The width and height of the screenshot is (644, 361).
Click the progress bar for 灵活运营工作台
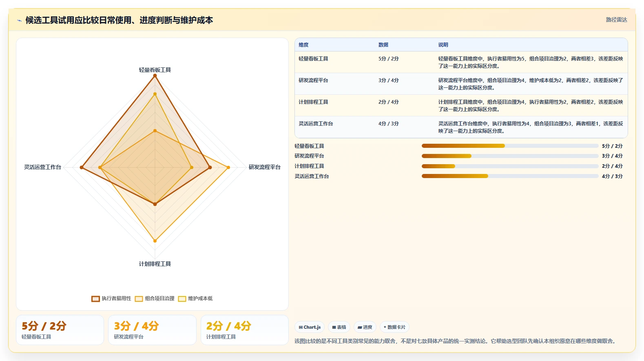coord(510,176)
